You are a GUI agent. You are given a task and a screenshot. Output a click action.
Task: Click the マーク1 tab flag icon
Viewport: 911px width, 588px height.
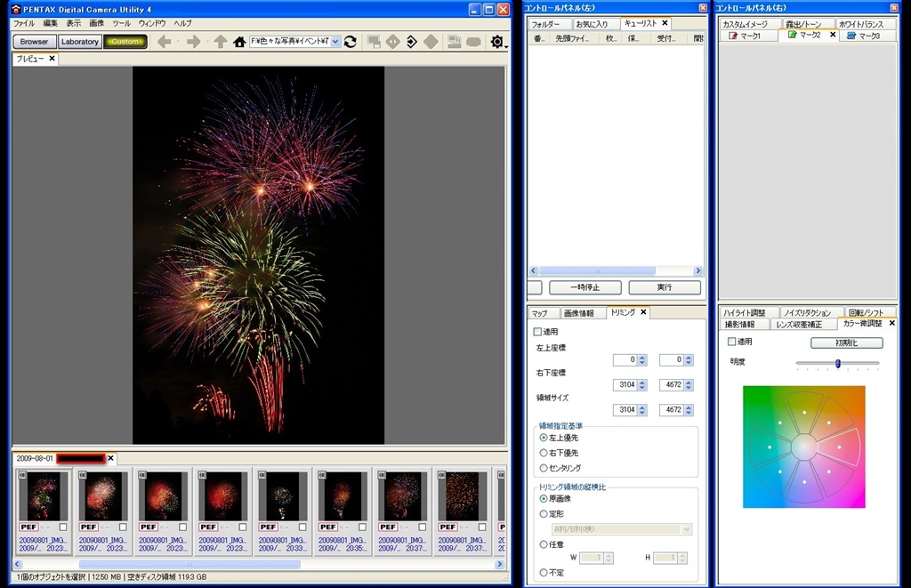point(733,36)
